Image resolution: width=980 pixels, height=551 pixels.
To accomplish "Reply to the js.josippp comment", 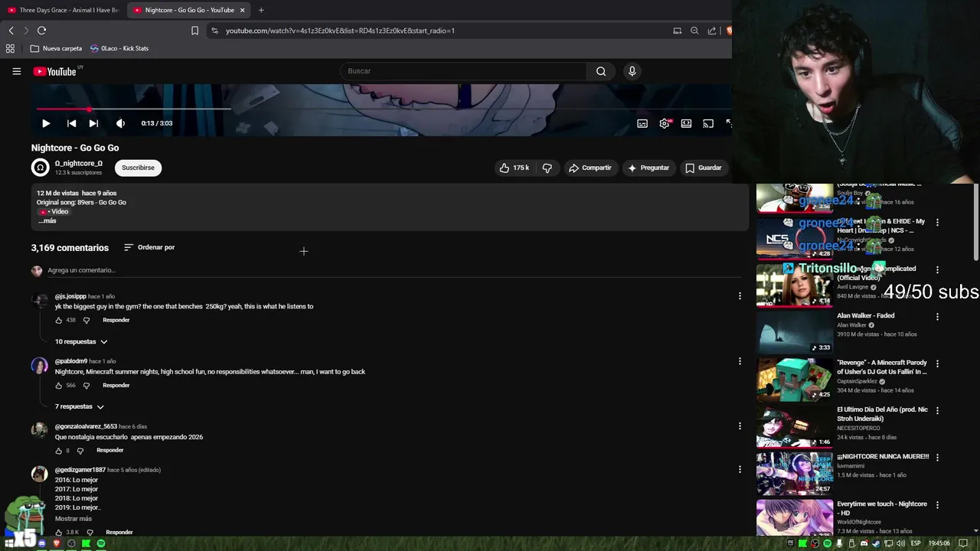I will [x=116, y=320].
